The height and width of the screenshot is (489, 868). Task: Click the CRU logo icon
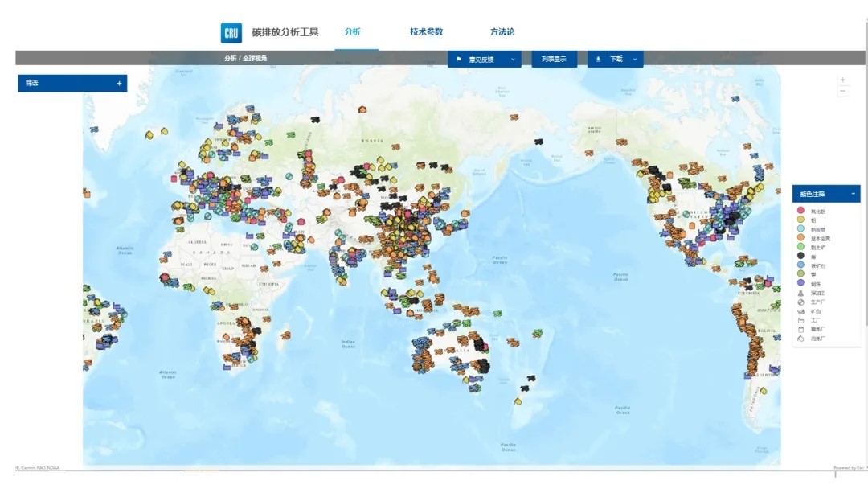pyautogui.click(x=231, y=33)
